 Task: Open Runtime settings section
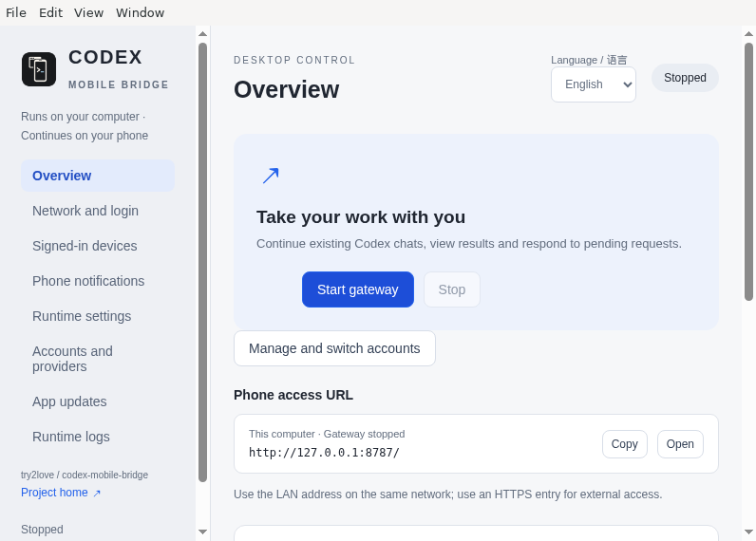click(98, 316)
